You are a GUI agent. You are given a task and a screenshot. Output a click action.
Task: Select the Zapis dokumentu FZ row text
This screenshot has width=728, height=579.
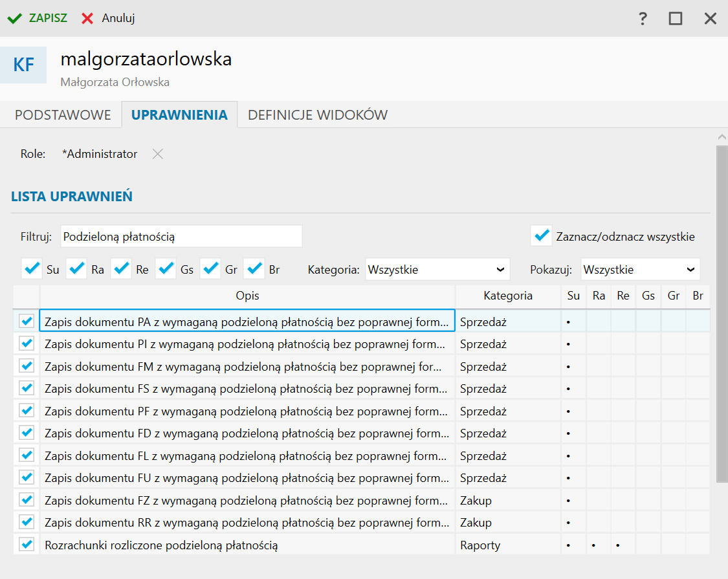[246, 501]
